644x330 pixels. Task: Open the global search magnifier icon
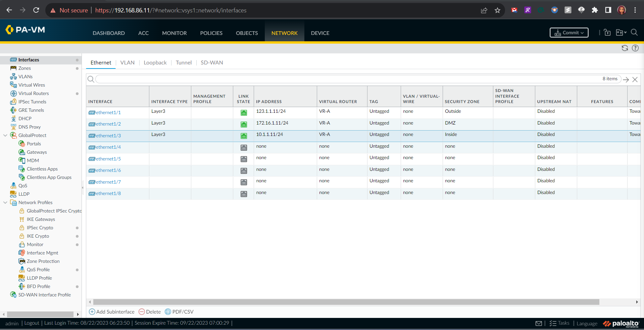(x=634, y=33)
